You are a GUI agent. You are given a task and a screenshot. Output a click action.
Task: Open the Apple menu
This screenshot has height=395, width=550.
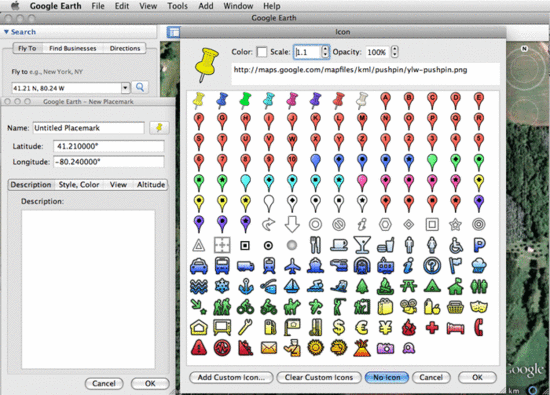pyautogui.click(x=15, y=6)
